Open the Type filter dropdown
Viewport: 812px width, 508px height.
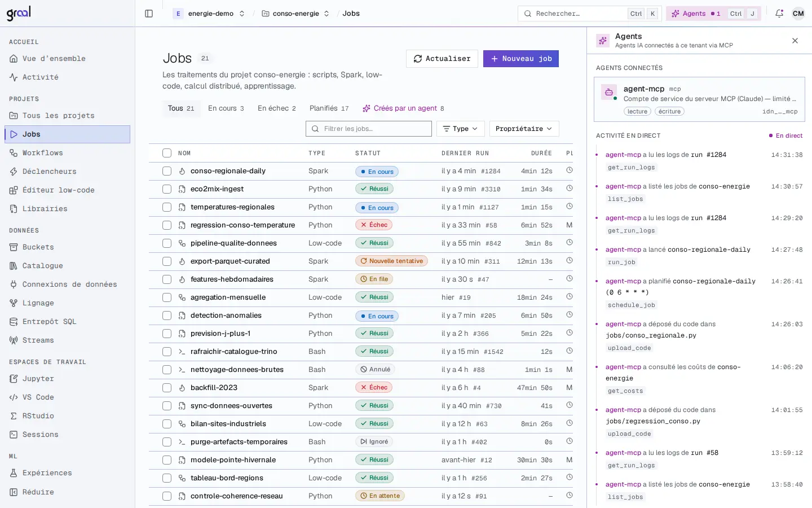pyautogui.click(x=461, y=129)
